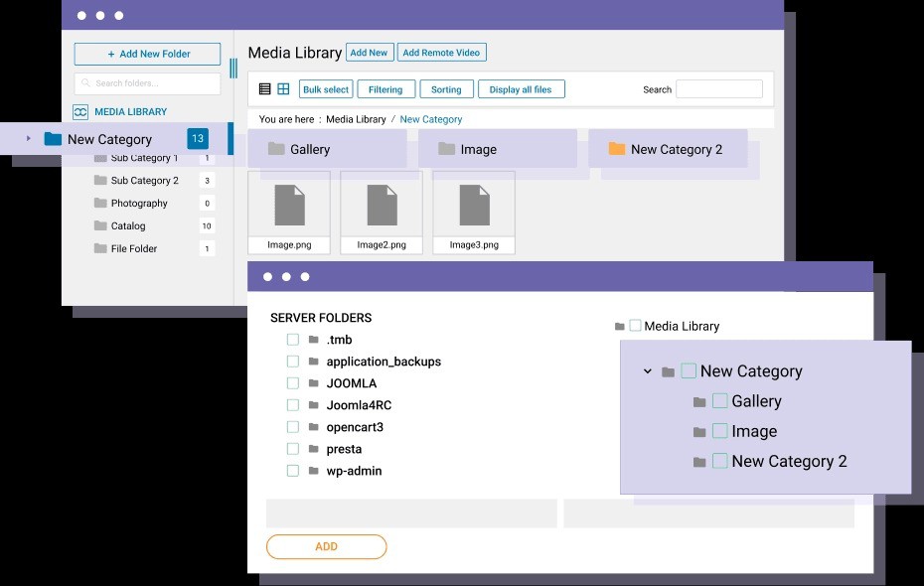
Task: Switch to list view icon
Action: pyautogui.click(x=264, y=89)
